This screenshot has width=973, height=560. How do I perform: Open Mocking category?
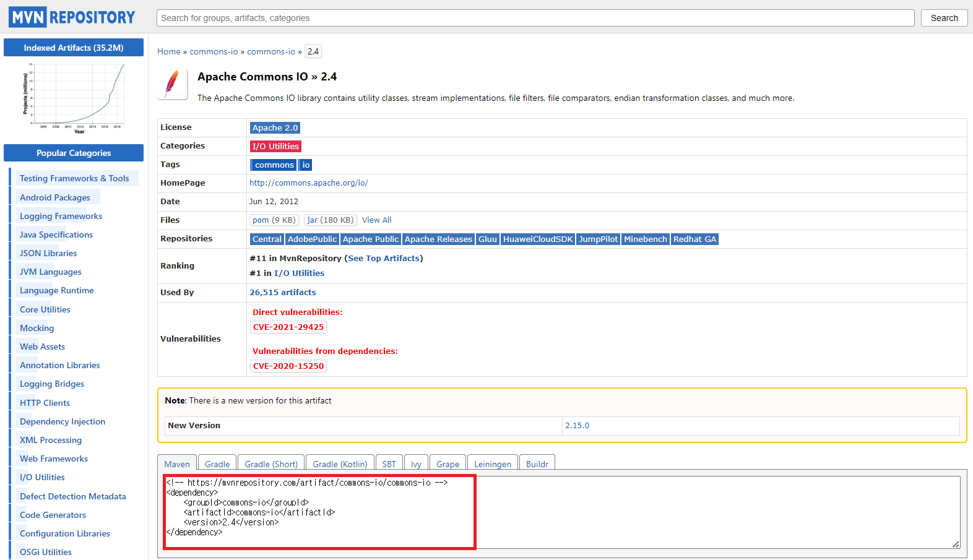click(x=37, y=328)
